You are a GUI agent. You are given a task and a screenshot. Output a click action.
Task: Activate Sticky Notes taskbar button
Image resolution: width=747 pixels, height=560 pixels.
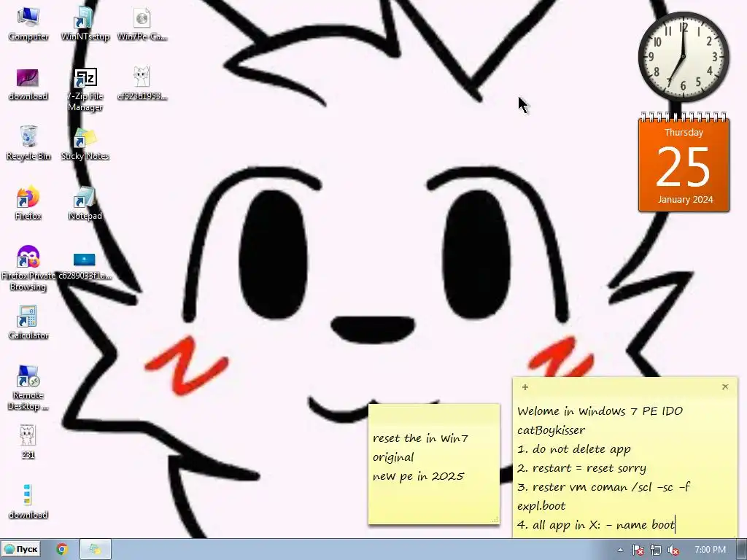click(x=96, y=549)
